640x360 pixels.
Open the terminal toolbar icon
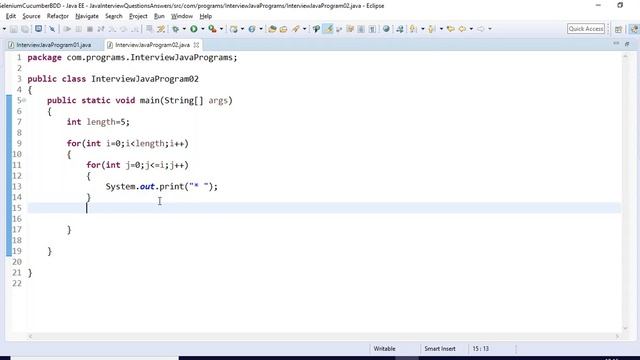click(x=38, y=29)
